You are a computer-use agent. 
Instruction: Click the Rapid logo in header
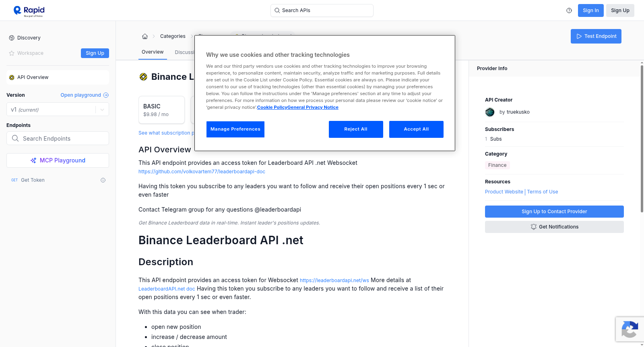[x=29, y=11]
